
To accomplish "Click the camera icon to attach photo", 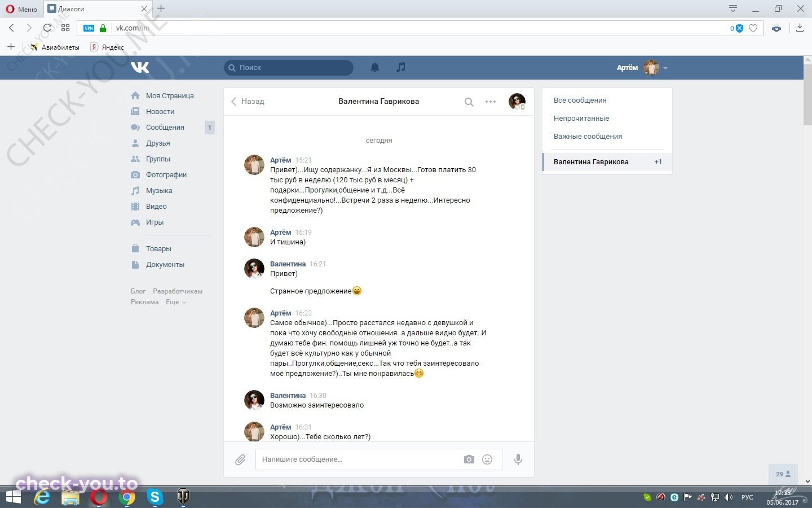I will pyautogui.click(x=469, y=459).
